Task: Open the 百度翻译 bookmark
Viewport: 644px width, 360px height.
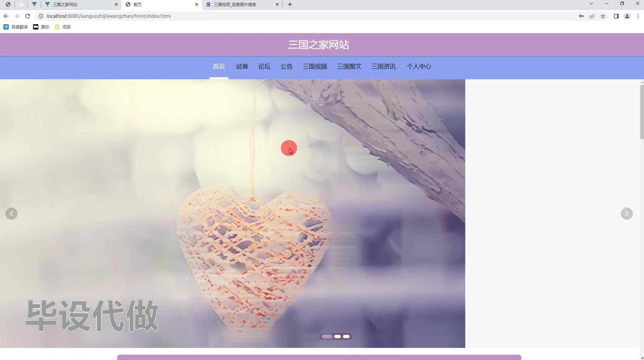Action: pos(15,27)
